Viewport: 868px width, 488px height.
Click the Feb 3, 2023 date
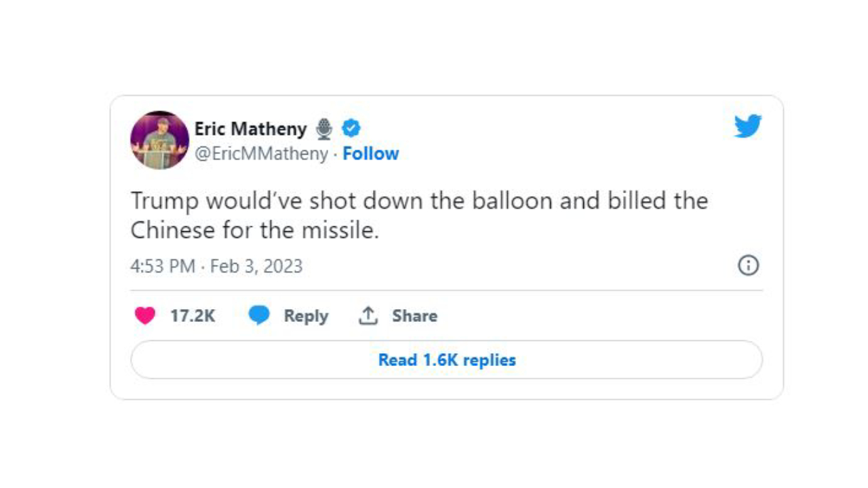pyautogui.click(x=256, y=266)
